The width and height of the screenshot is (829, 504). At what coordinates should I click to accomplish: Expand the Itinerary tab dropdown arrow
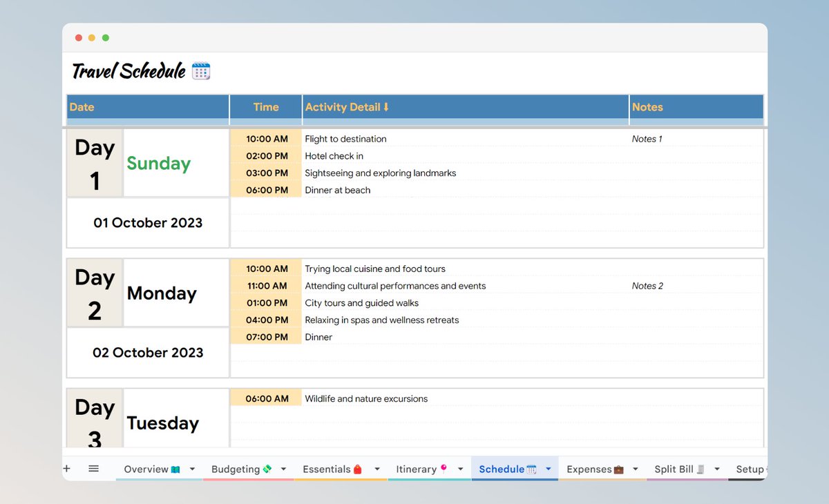460,469
